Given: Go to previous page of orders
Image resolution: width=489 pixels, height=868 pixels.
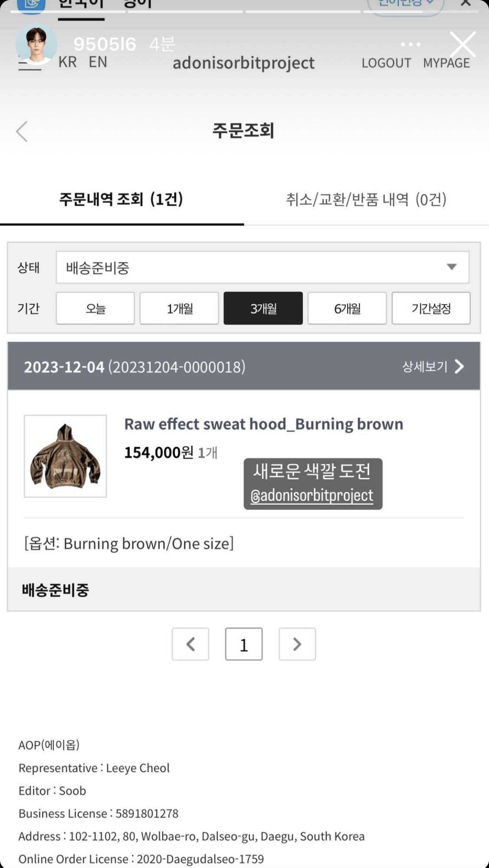Looking at the screenshot, I should click(190, 644).
